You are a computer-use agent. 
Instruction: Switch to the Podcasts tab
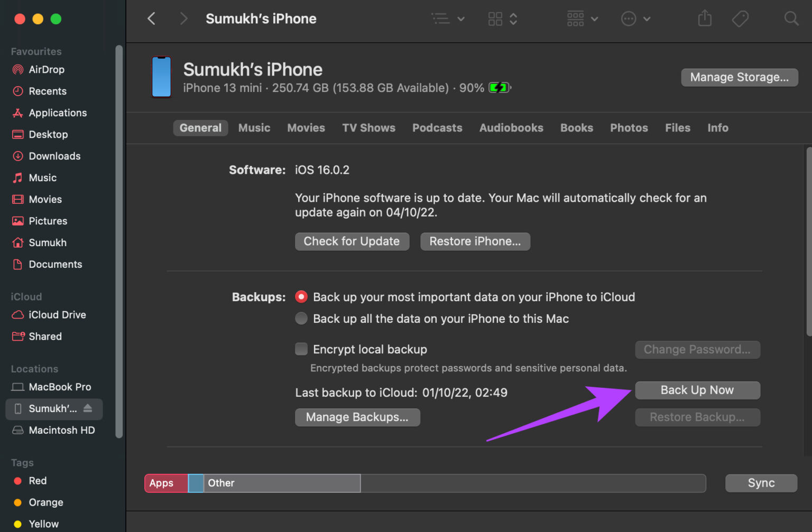(437, 127)
